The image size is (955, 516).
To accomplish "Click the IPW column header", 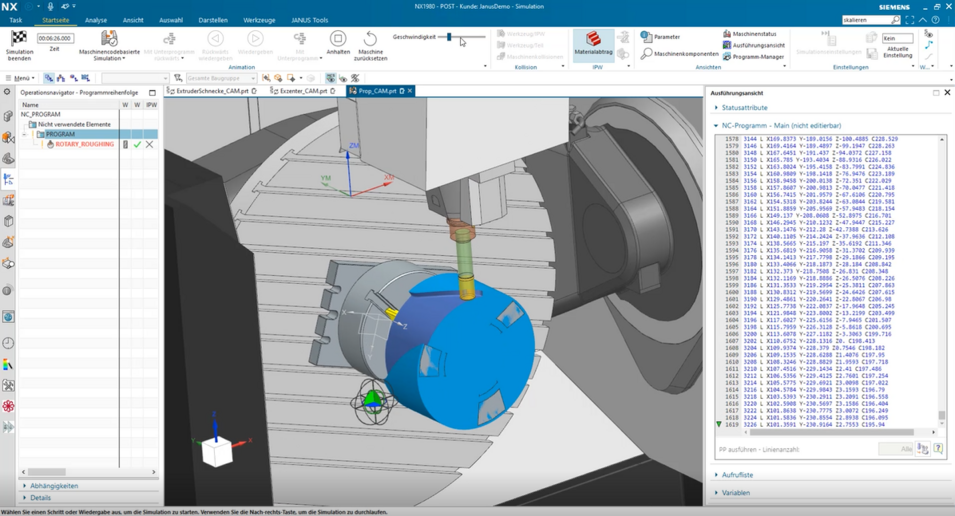I will [151, 105].
